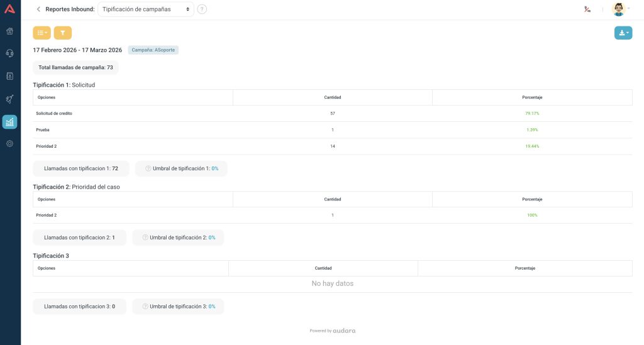Click the Campaña: ASoporte filter tag
Screen dimensions: 644x345
154,50
